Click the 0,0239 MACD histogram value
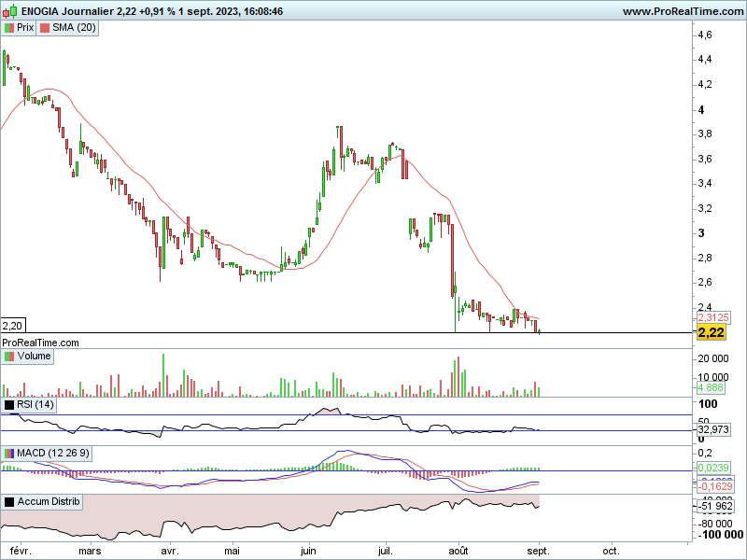Screen dimensions: 747x560 pyautogui.click(x=713, y=469)
